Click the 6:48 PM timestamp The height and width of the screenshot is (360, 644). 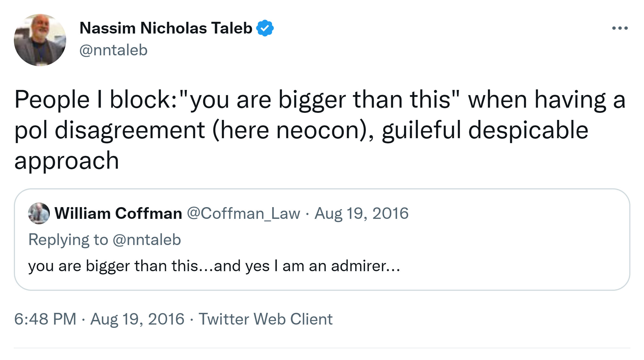[45, 319]
